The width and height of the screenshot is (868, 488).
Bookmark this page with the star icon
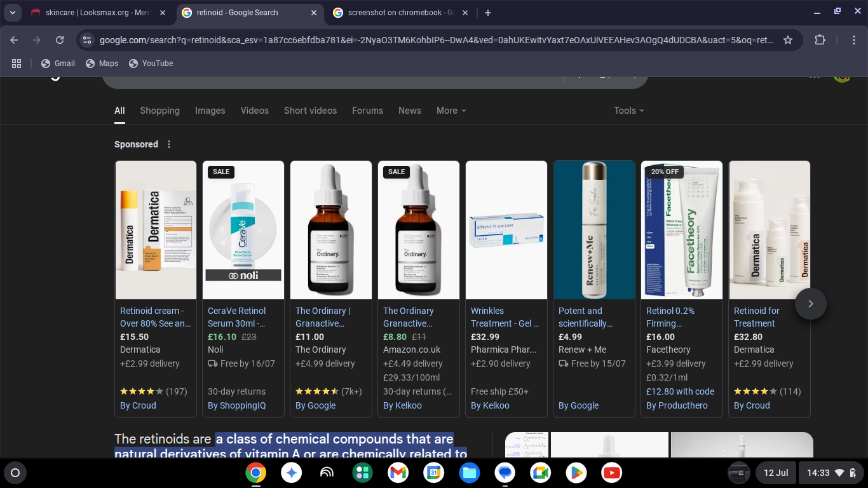(x=788, y=40)
